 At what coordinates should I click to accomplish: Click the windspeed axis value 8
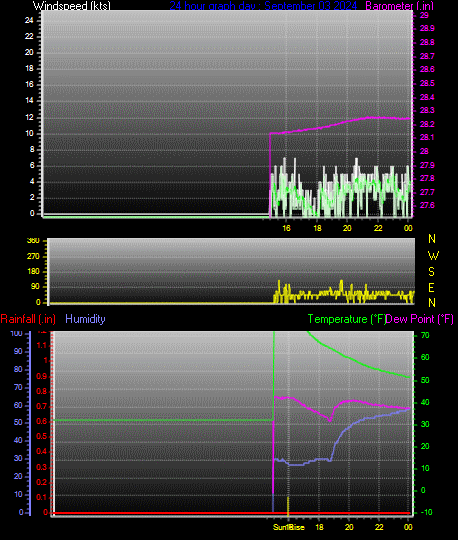[x=32, y=149]
